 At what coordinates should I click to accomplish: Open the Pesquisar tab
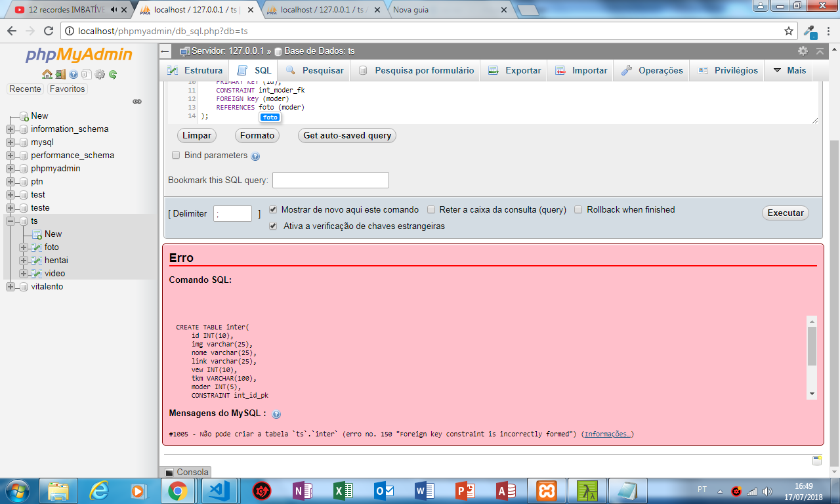(x=314, y=70)
